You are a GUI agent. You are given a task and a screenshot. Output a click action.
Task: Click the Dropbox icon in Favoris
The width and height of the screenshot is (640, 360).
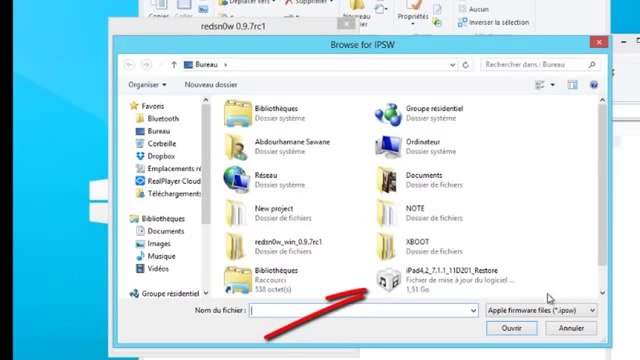click(140, 156)
